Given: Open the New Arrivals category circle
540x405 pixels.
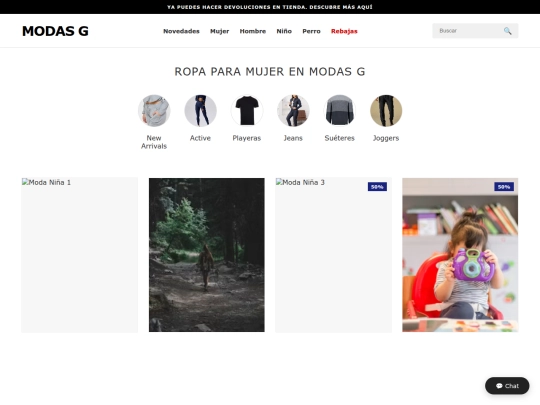Looking at the screenshot, I should point(154,111).
